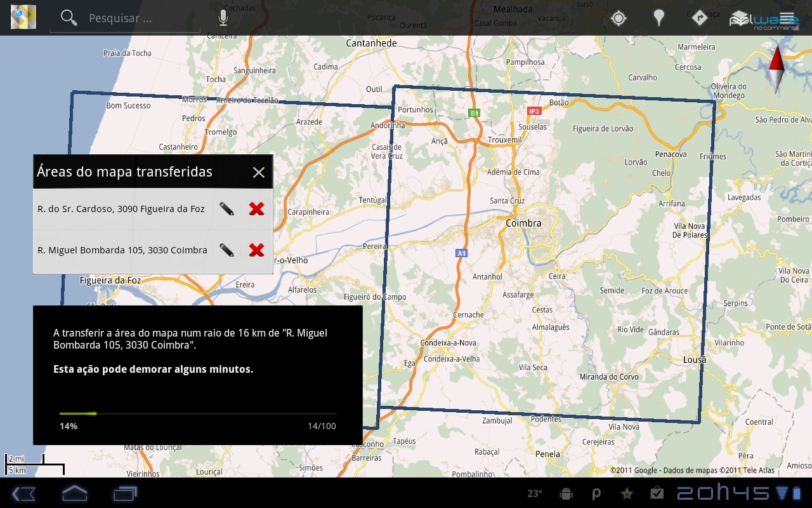
Task: Click the download progress bar
Action: [x=198, y=414]
